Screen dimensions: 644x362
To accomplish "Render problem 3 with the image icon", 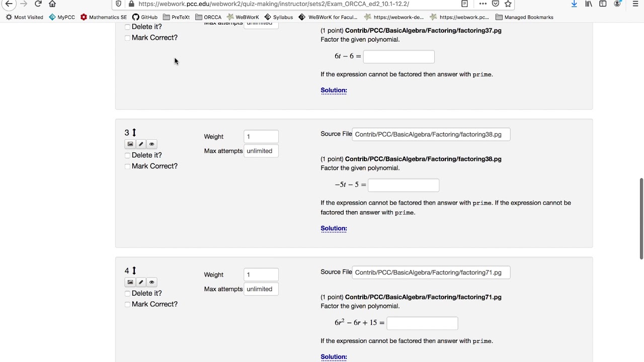I will [x=130, y=144].
